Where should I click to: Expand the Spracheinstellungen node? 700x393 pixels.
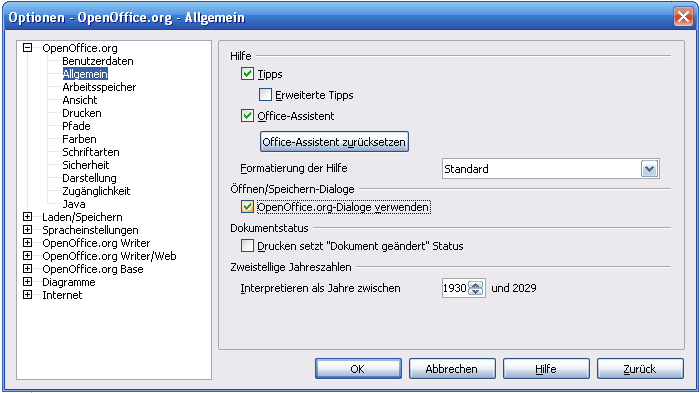pos(28,230)
